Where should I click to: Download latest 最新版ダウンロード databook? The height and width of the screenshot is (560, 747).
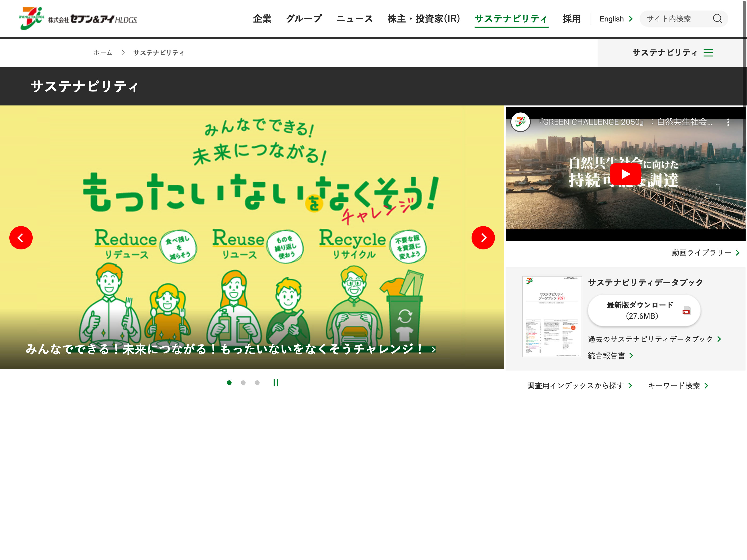(x=640, y=310)
